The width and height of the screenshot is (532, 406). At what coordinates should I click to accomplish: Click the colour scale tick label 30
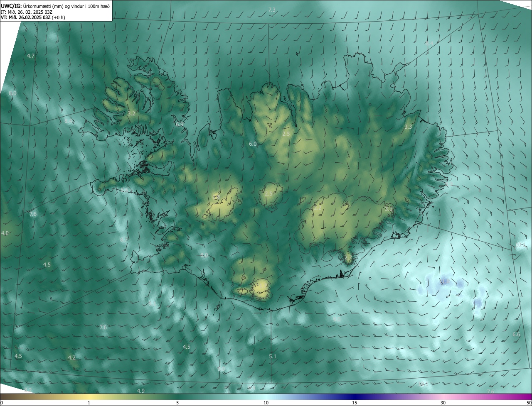point(443,403)
